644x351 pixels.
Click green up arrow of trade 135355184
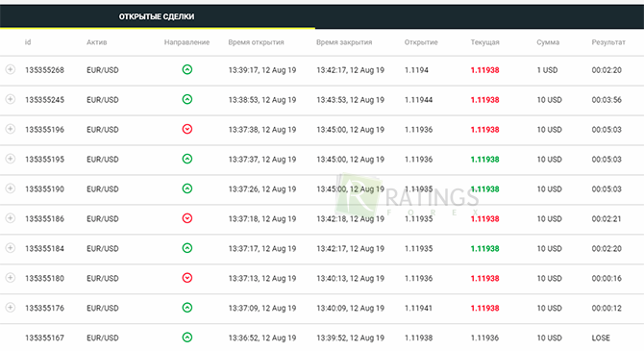pos(187,248)
